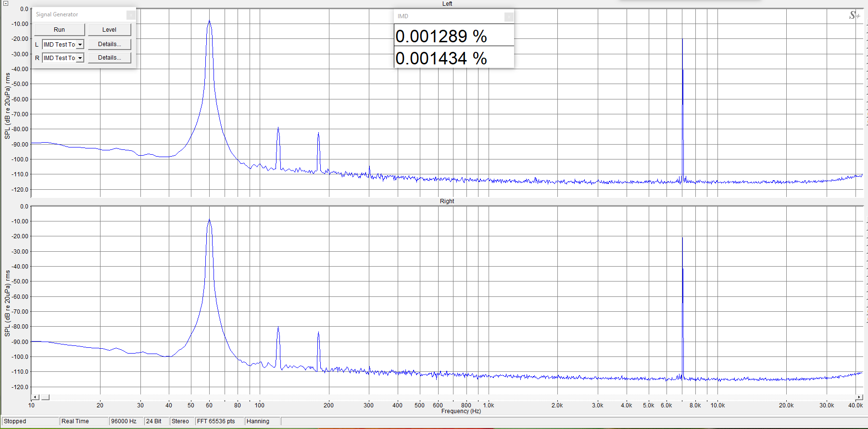
Task: Click the horizontal scrollbar left arrow
Action: 35,397
